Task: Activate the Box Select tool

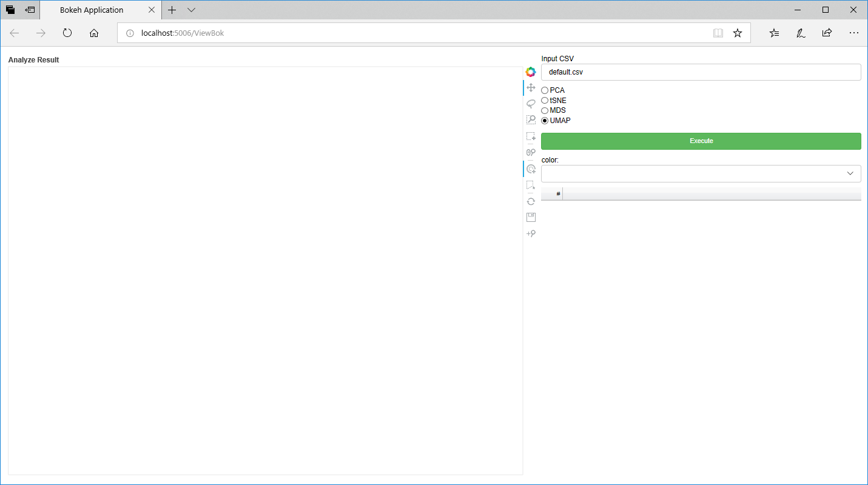Action: coord(531,136)
